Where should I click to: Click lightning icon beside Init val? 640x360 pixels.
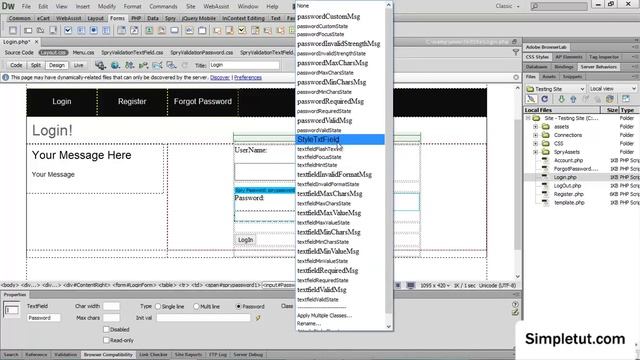[x=258, y=318]
